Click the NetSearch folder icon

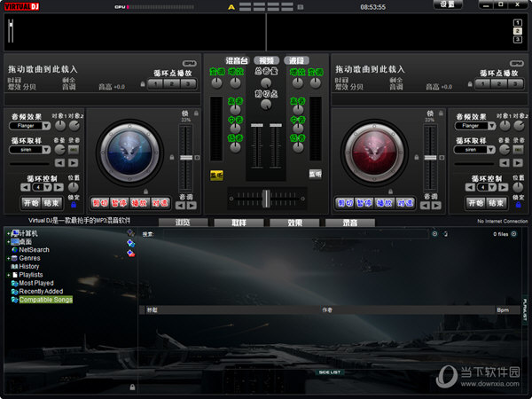point(14,250)
